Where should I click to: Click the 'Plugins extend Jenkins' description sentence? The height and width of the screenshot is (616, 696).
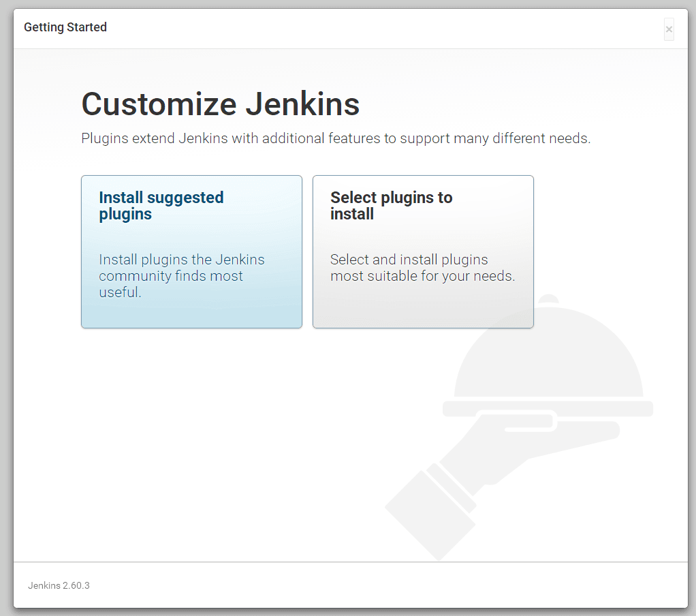point(336,138)
